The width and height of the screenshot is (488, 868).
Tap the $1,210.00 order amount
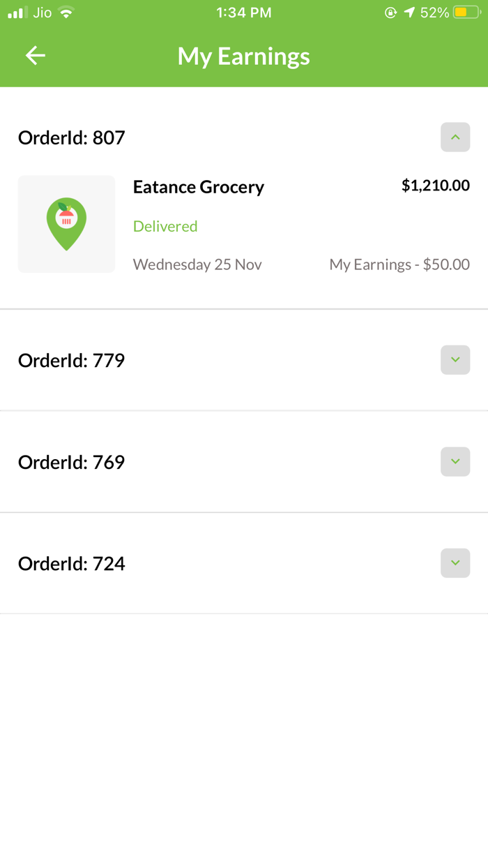coord(436,185)
